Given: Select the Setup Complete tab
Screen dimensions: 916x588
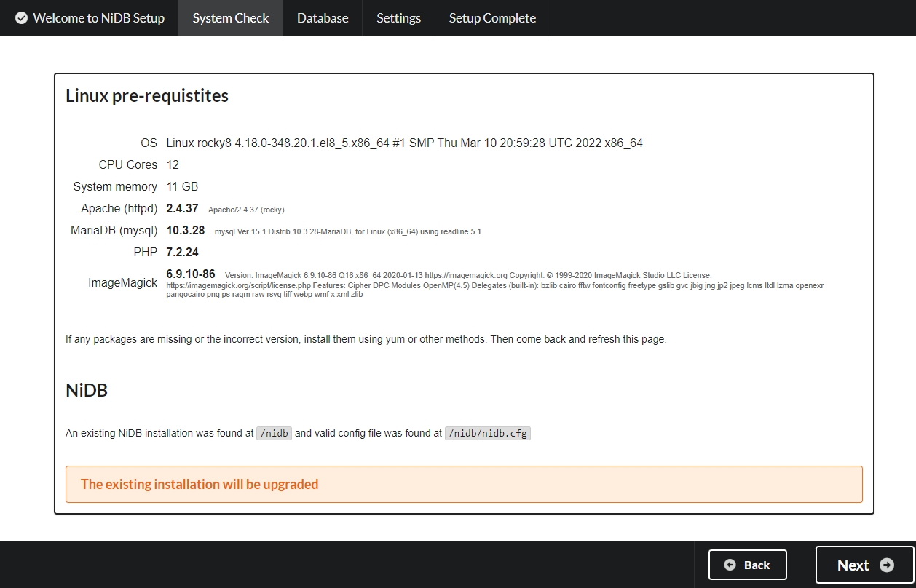Looking at the screenshot, I should (x=492, y=18).
